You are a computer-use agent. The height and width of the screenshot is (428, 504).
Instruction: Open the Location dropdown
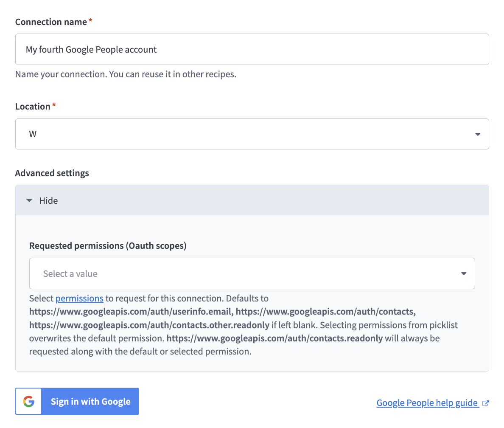click(252, 134)
